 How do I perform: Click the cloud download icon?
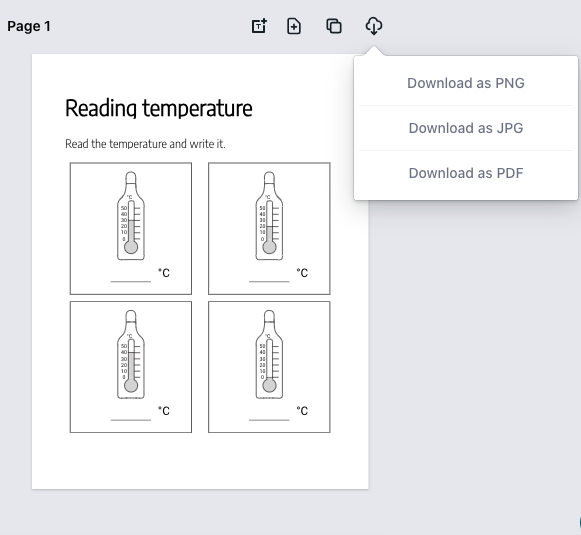coord(374,26)
